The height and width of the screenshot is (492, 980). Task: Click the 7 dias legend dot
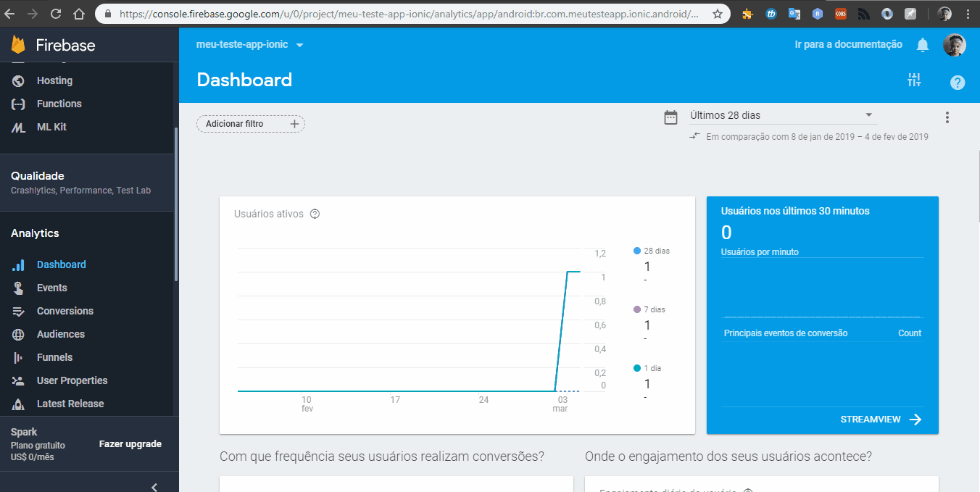click(x=637, y=309)
